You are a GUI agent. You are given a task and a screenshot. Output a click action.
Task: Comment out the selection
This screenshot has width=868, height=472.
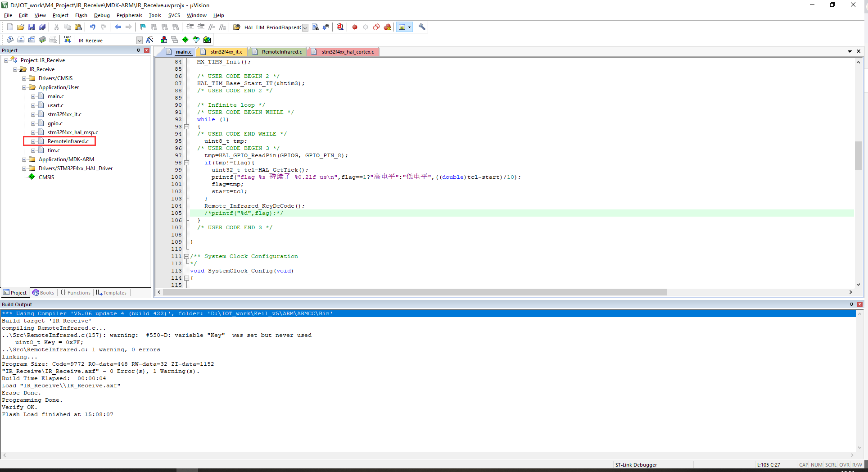click(x=212, y=27)
